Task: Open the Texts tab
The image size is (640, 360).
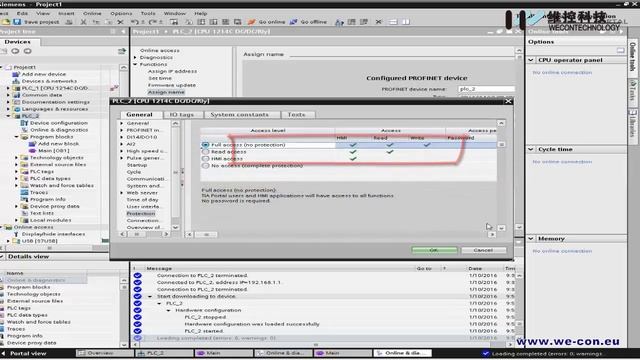Action: tap(296, 115)
